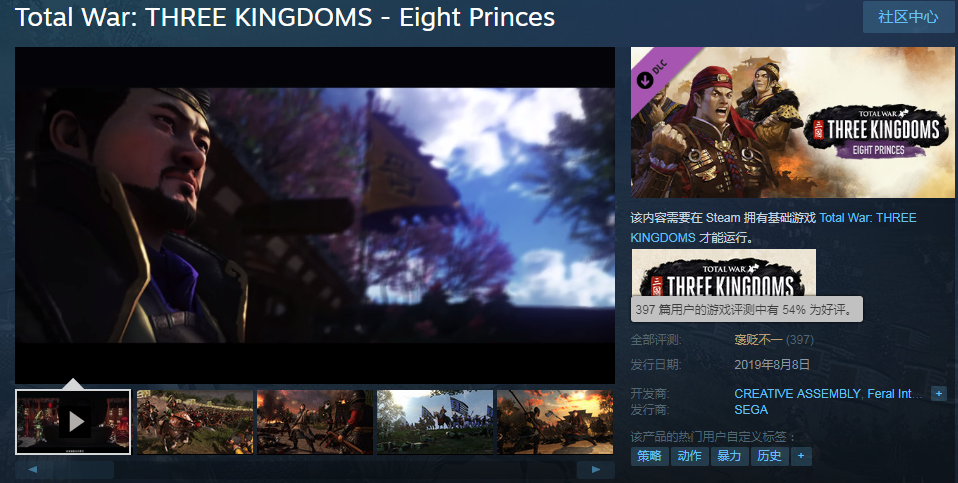Select the 策略 tag
The image size is (958, 483).
(649, 456)
